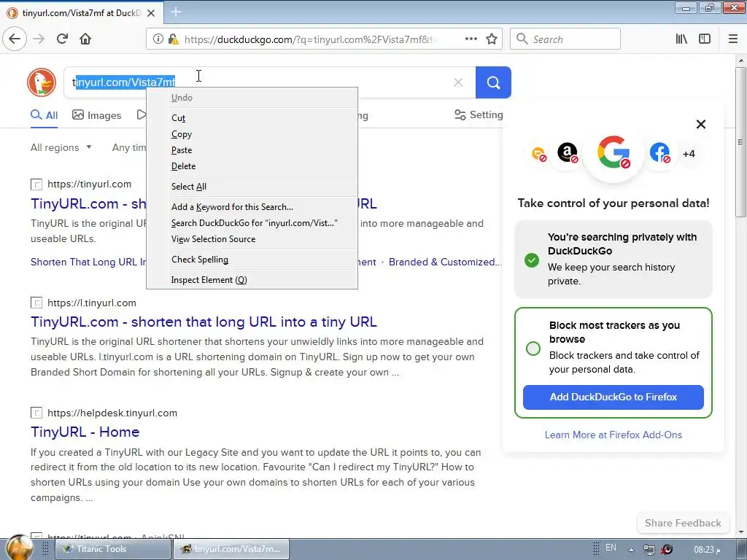
Task: Open the Firefox Library icon
Action: click(681, 39)
